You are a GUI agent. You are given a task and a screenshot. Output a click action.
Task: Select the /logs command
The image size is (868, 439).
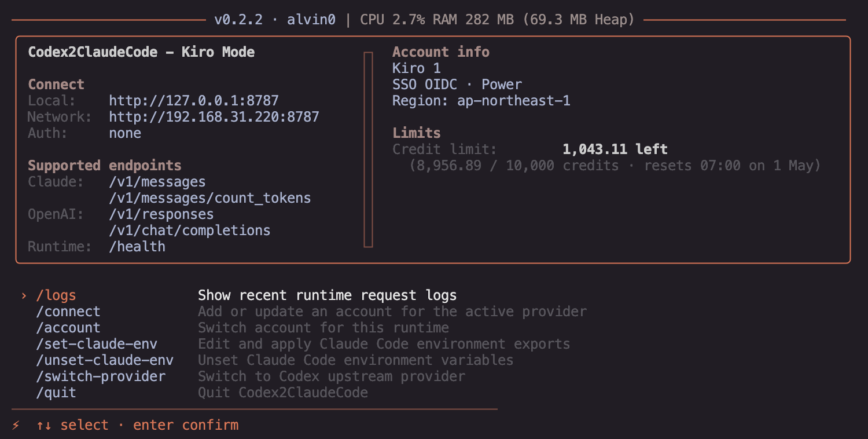tap(56, 295)
